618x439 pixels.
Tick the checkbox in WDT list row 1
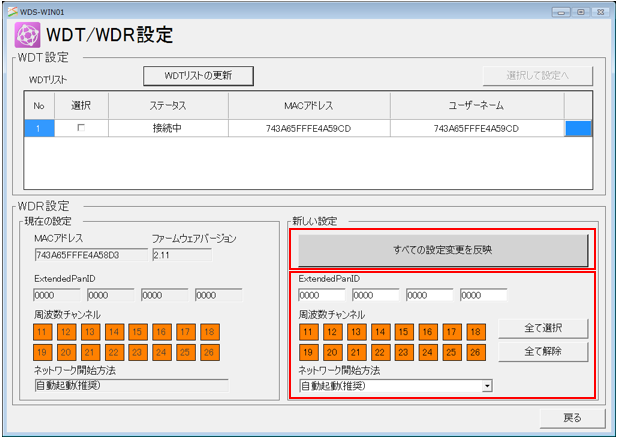pyautogui.click(x=81, y=128)
